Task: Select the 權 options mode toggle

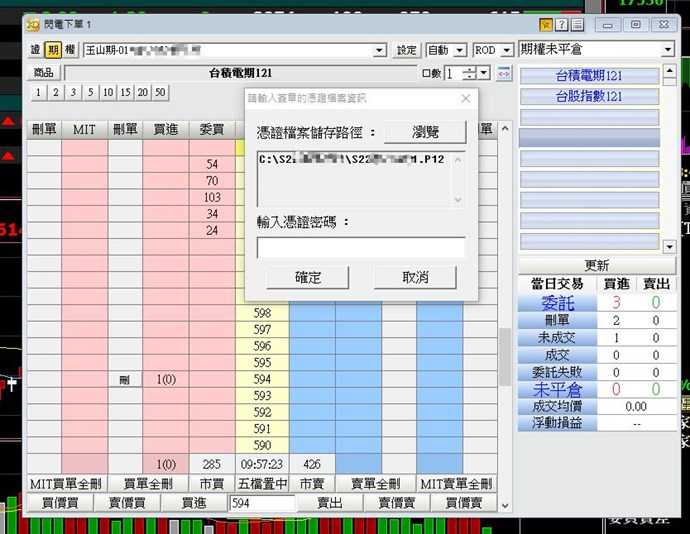Action: 70,50
